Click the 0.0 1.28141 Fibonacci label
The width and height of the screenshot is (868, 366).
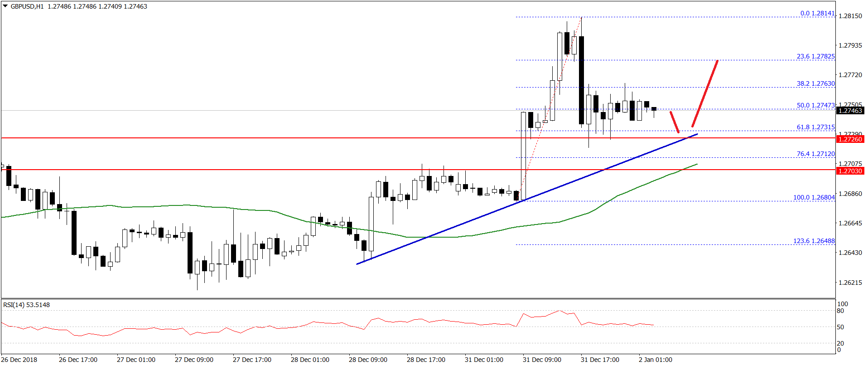click(x=817, y=13)
